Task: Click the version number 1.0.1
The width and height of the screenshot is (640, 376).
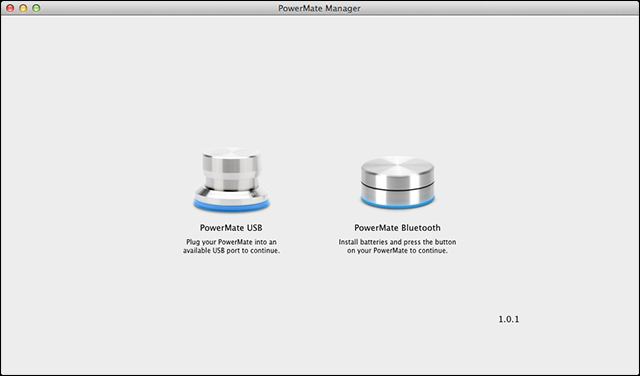Action: [x=509, y=319]
